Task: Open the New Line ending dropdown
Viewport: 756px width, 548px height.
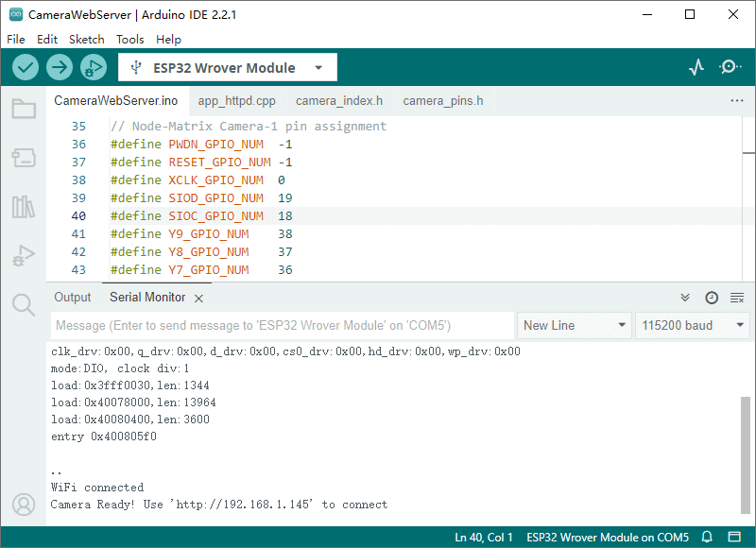Action: [x=575, y=325]
